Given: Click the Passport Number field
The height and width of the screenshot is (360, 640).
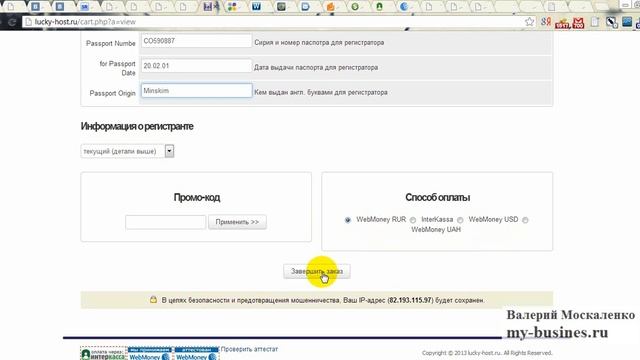Looking at the screenshot, I should pos(196,41).
